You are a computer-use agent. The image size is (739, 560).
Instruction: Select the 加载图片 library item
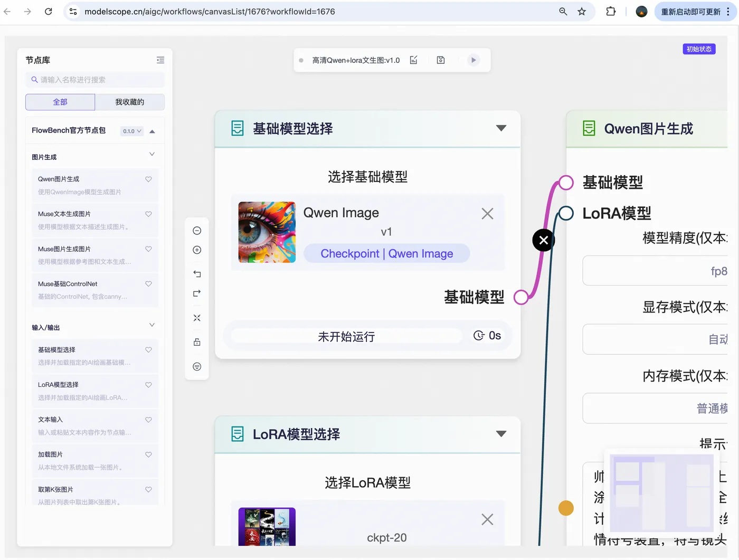point(95,460)
